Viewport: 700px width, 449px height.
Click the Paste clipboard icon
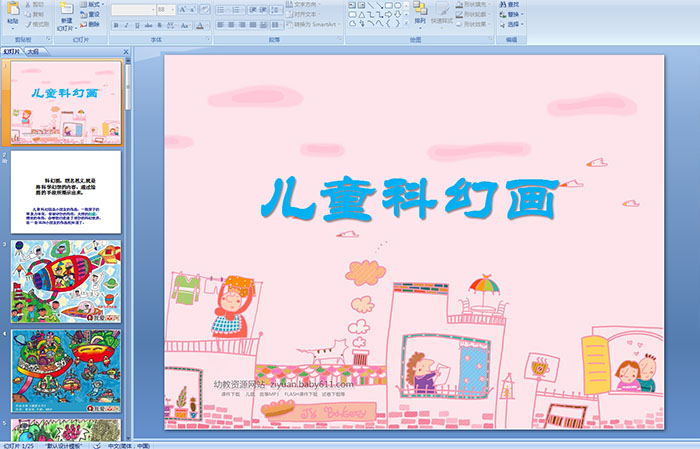click(13, 8)
